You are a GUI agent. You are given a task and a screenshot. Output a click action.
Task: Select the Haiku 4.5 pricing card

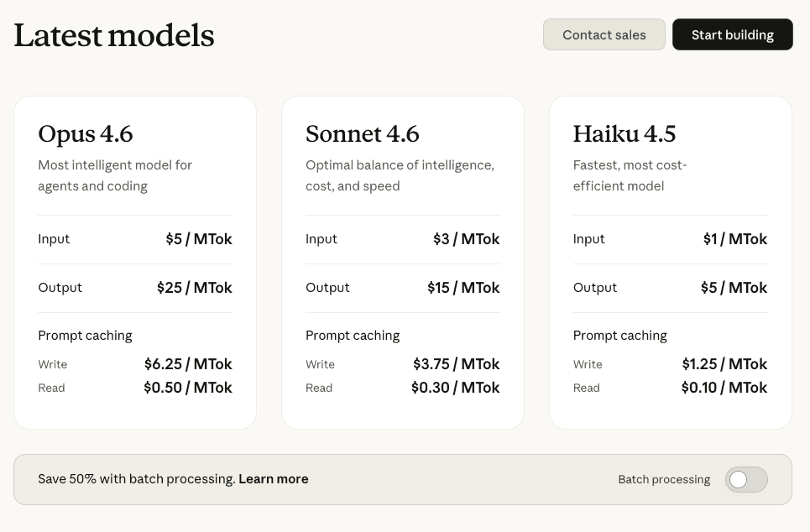pos(669,261)
